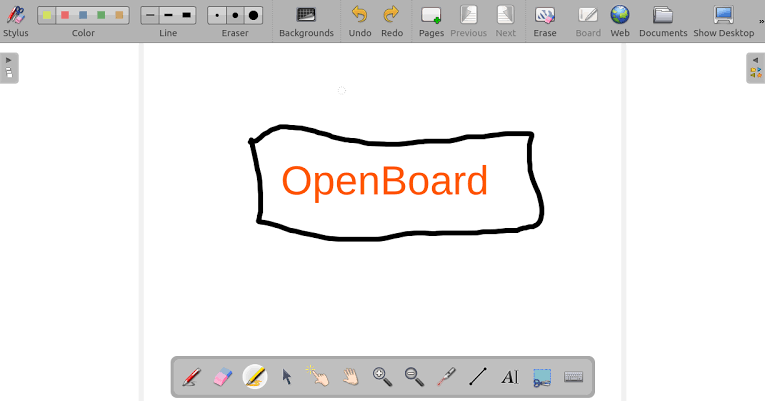Select the Draw lines tool
Screen dimensions: 765x401
478,377
